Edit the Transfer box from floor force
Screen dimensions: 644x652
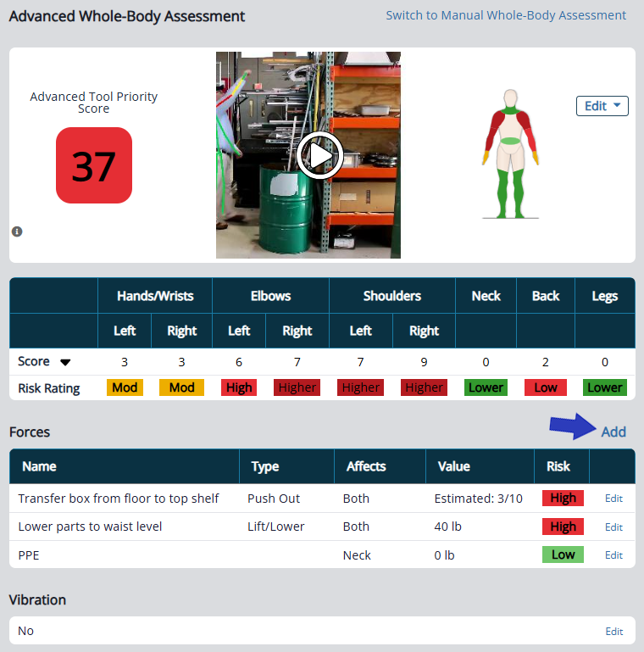[x=613, y=499]
